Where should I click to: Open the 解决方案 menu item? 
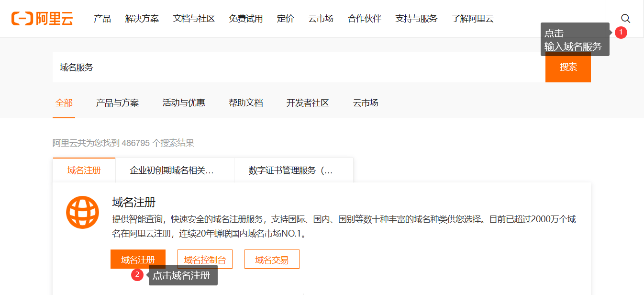[142, 19]
